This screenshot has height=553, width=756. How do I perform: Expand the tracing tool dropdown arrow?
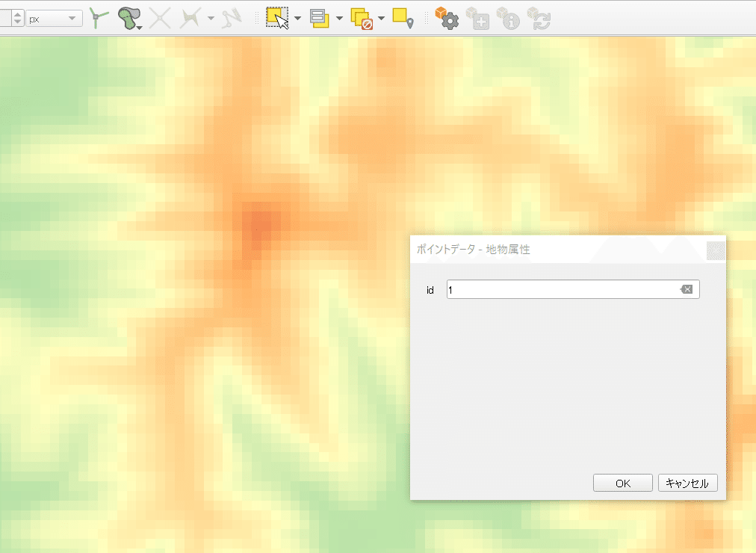tap(211, 19)
